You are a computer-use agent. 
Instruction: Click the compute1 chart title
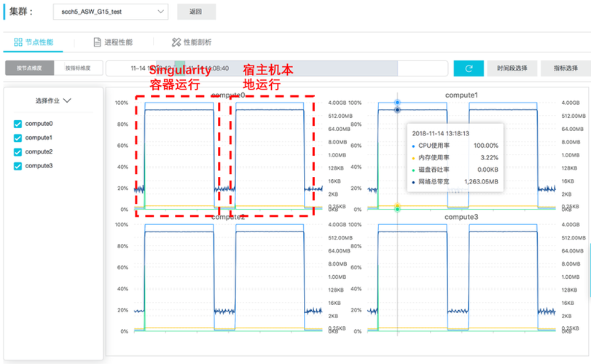click(461, 95)
